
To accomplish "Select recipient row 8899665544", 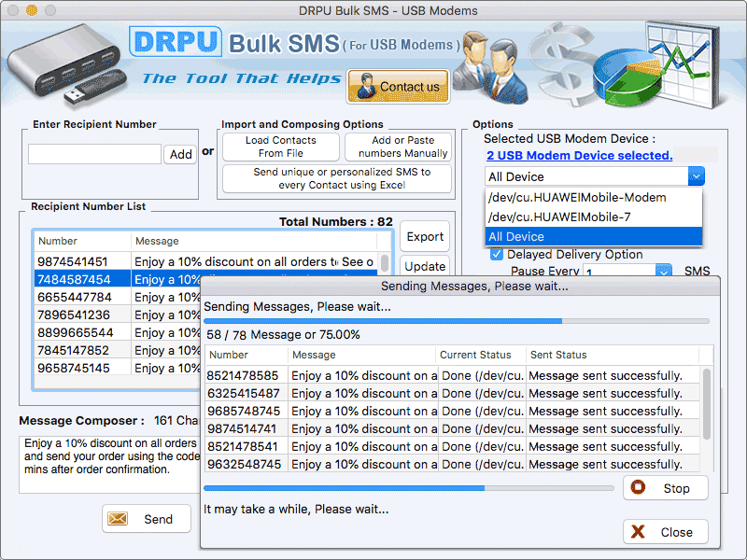I will click(x=118, y=332).
